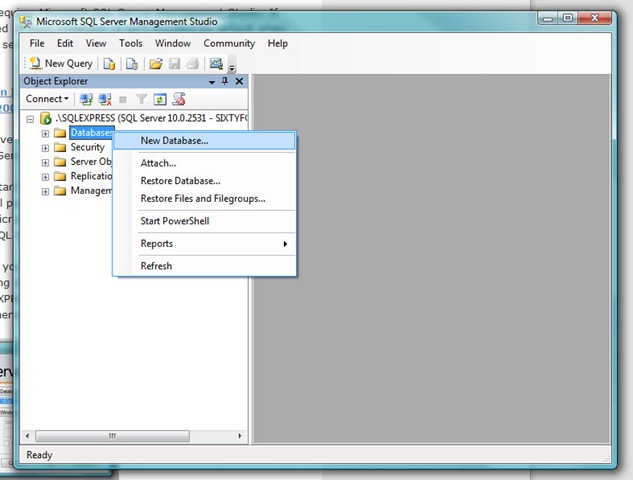Click the Connect Object Explorer icon

coord(86,99)
